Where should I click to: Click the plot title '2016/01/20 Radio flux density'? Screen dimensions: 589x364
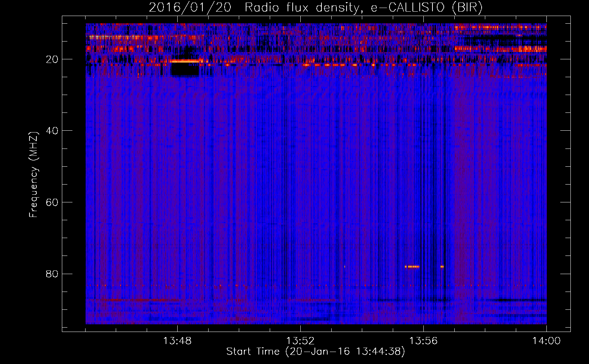pos(254,8)
